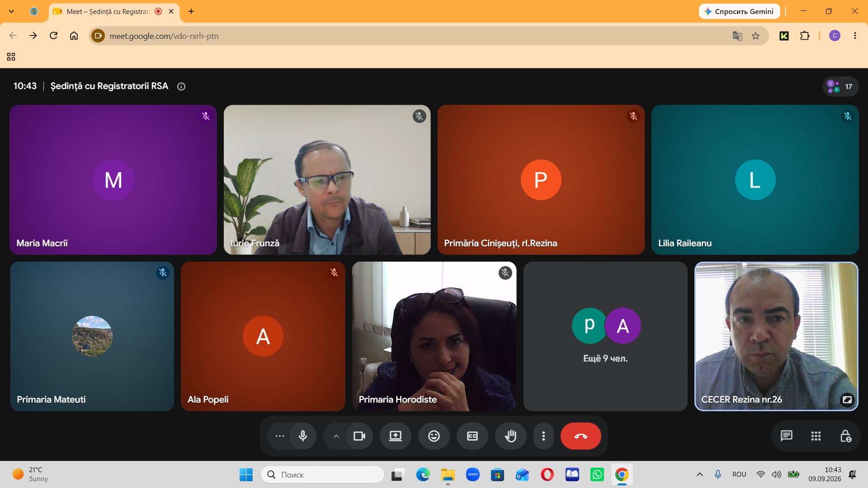Open WhatsApp from the taskbar
Image resolution: width=868 pixels, height=488 pixels.
[x=597, y=474]
